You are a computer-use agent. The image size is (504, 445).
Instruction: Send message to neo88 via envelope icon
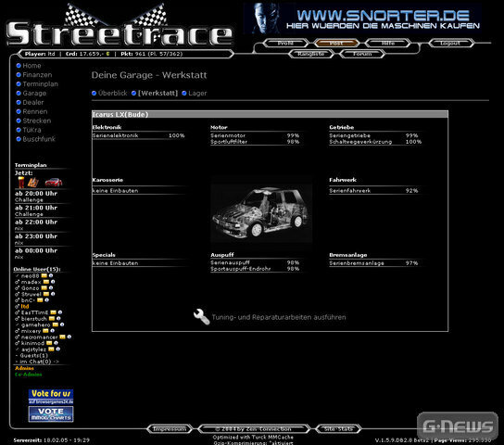44,275
